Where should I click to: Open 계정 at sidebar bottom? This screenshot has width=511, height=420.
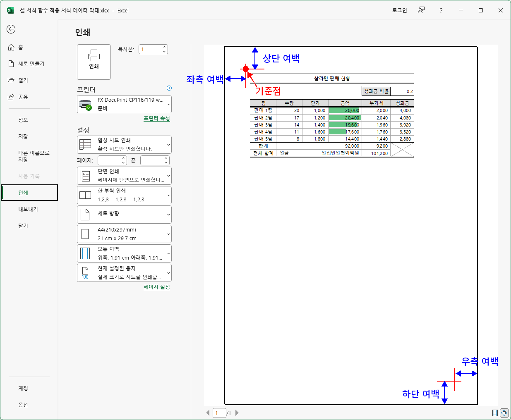pos(23,388)
